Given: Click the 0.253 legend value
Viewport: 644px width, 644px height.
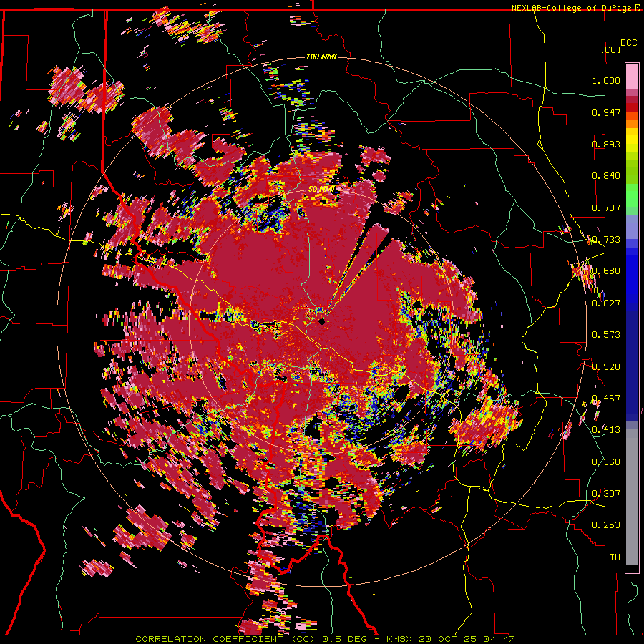Looking at the screenshot, I should [x=606, y=525].
